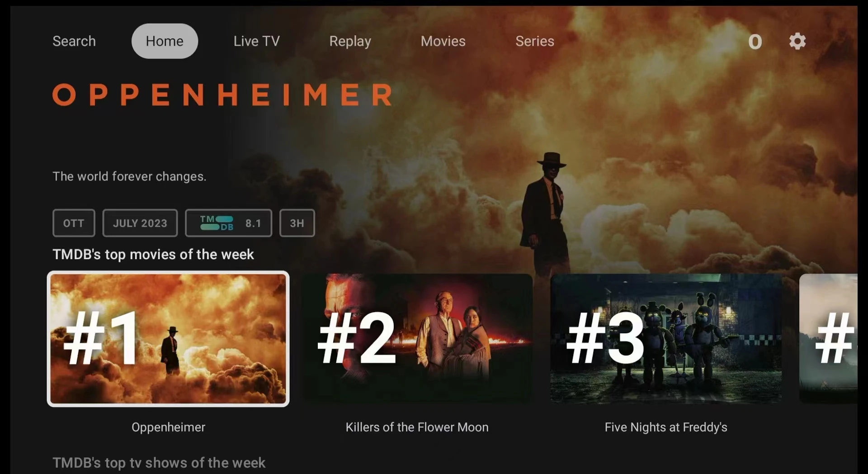Click the Oppenheimer title under first thumbnail
The width and height of the screenshot is (868, 474).
pyautogui.click(x=168, y=427)
